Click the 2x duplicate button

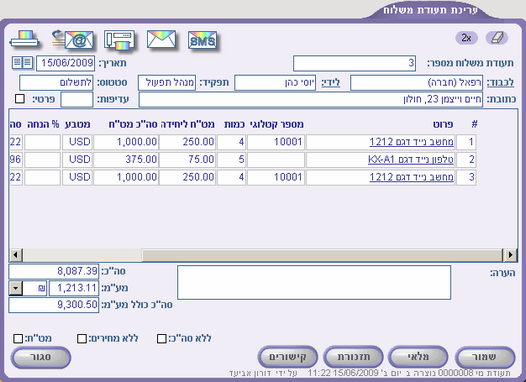click(466, 38)
